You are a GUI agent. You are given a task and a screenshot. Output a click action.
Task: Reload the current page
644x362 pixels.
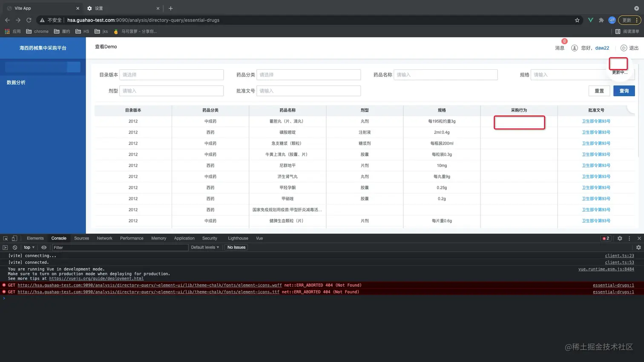click(x=29, y=20)
